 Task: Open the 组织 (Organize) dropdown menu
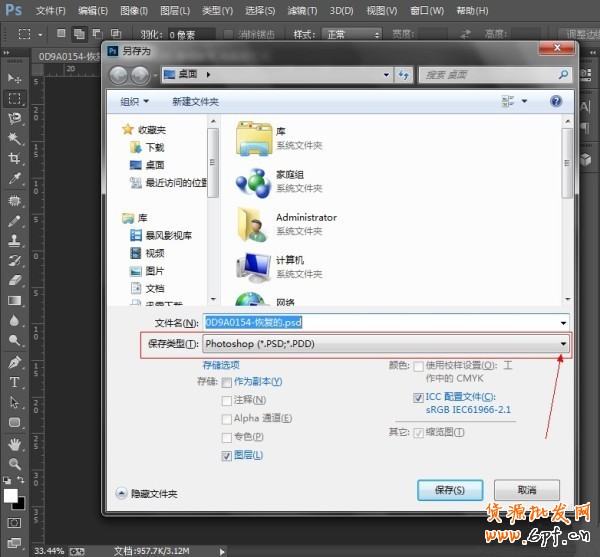pyautogui.click(x=134, y=101)
